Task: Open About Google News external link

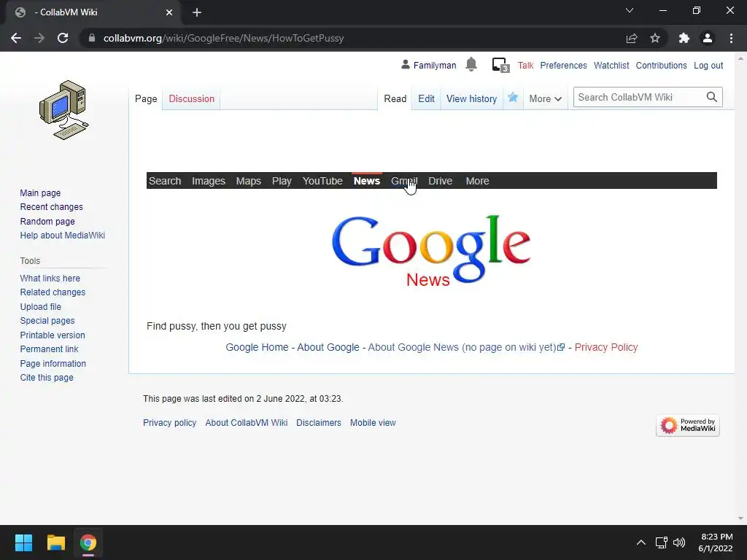Action: 466,347
